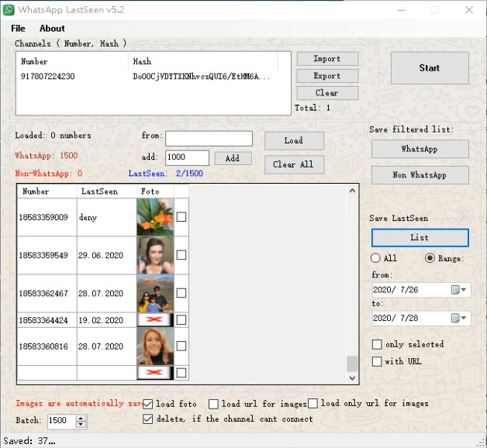Viewport: 487px width, 448px height.
Task: Enable the only selected checkbox
Action: coord(377,344)
